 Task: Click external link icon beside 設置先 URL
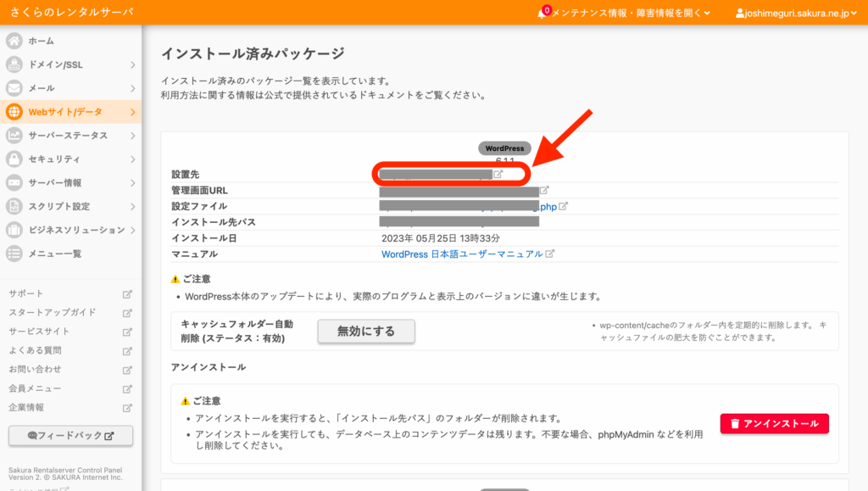[x=498, y=175]
